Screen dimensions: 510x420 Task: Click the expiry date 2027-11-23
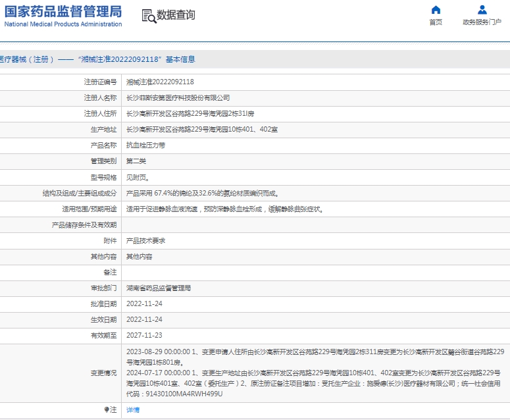pyautogui.click(x=144, y=336)
